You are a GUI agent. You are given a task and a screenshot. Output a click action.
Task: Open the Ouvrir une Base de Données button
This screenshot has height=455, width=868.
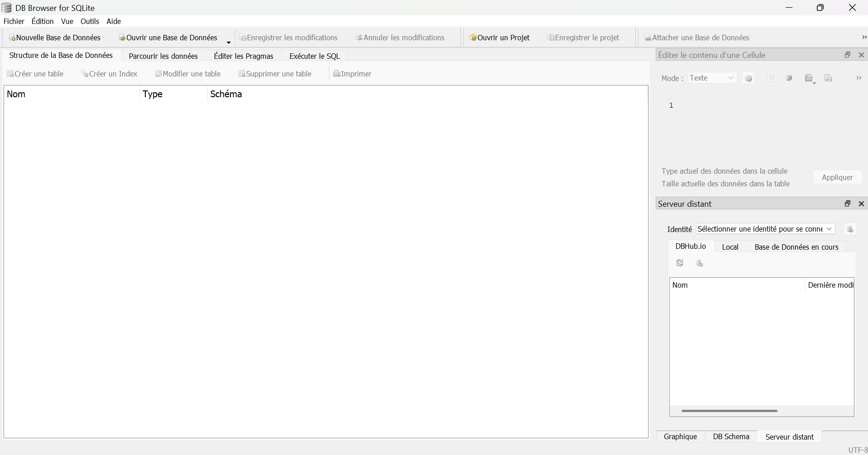(168, 38)
